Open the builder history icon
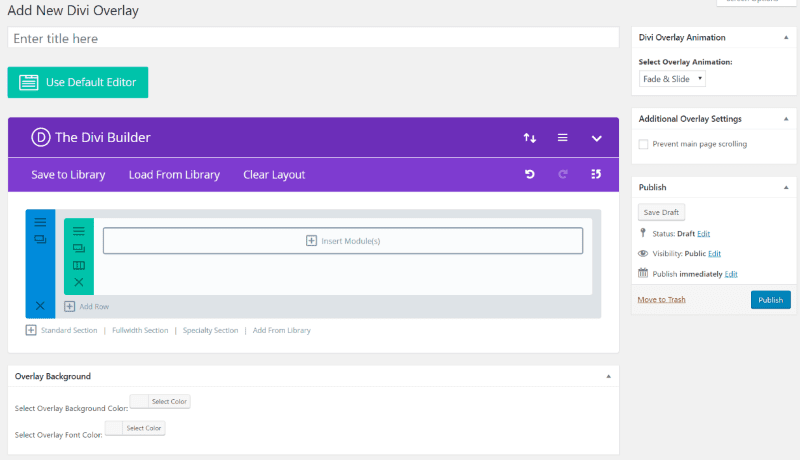800x460 pixels. pos(596,174)
